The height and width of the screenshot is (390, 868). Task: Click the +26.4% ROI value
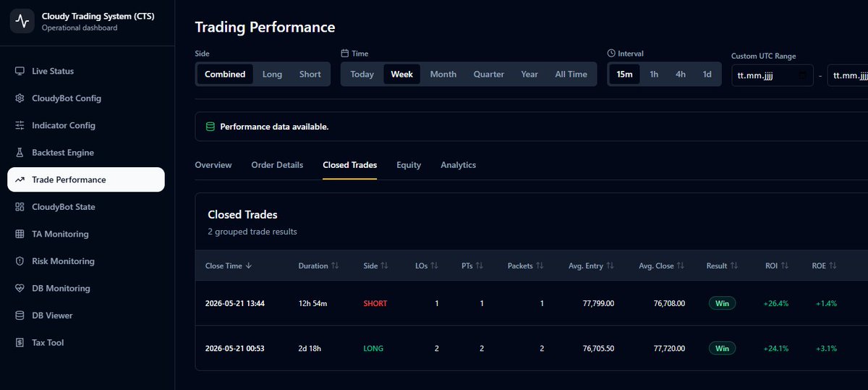[x=776, y=303]
